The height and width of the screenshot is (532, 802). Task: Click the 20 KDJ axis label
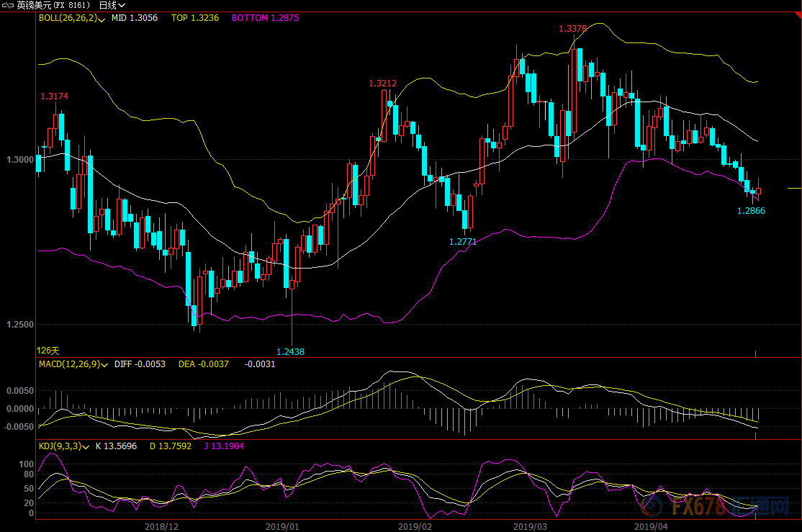coord(29,503)
